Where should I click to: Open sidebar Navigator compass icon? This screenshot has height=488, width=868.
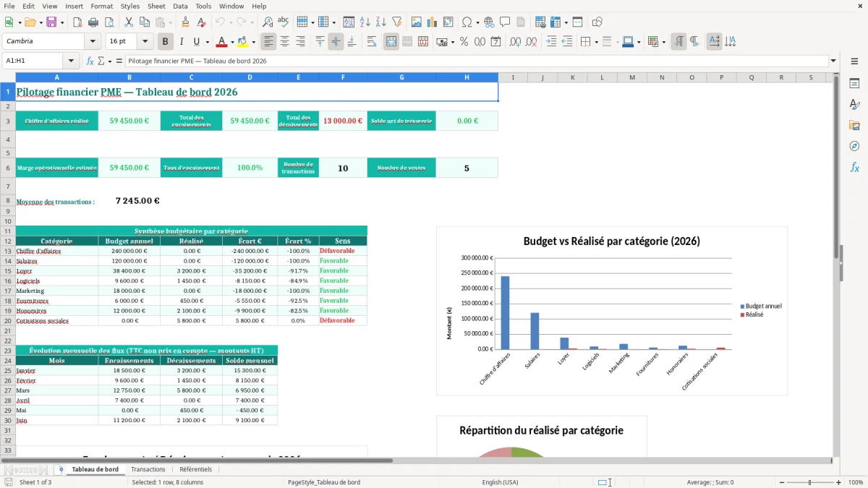click(x=854, y=146)
